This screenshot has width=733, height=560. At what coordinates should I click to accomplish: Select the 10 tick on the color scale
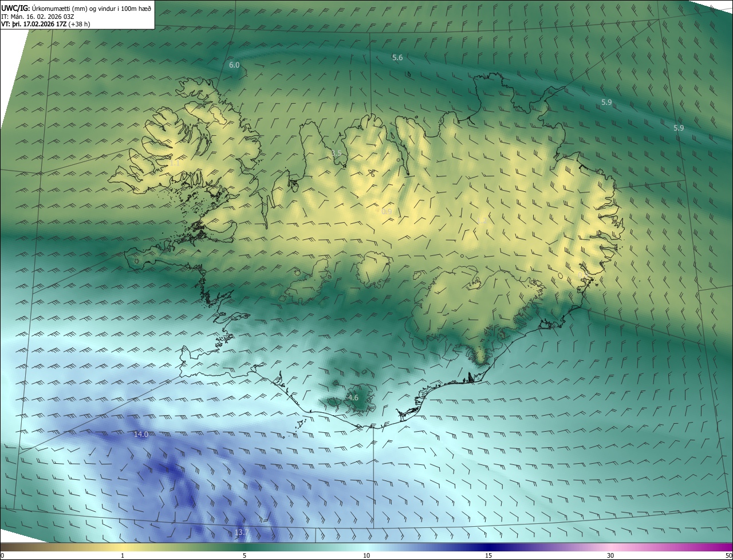366,555
